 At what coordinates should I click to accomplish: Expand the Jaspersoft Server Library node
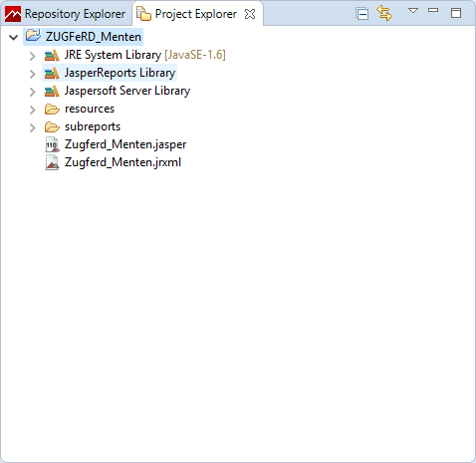tap(32, 92)
